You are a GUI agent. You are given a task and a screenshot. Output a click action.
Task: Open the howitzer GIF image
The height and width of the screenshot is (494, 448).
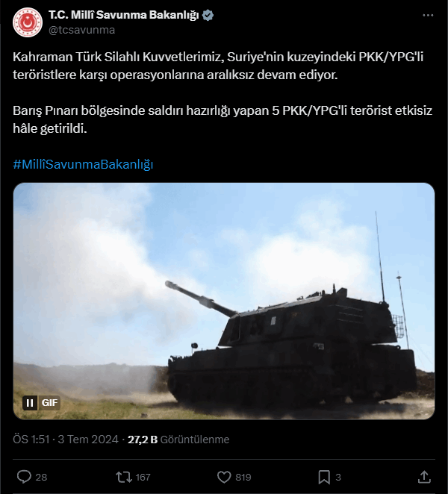click(224, 301)
